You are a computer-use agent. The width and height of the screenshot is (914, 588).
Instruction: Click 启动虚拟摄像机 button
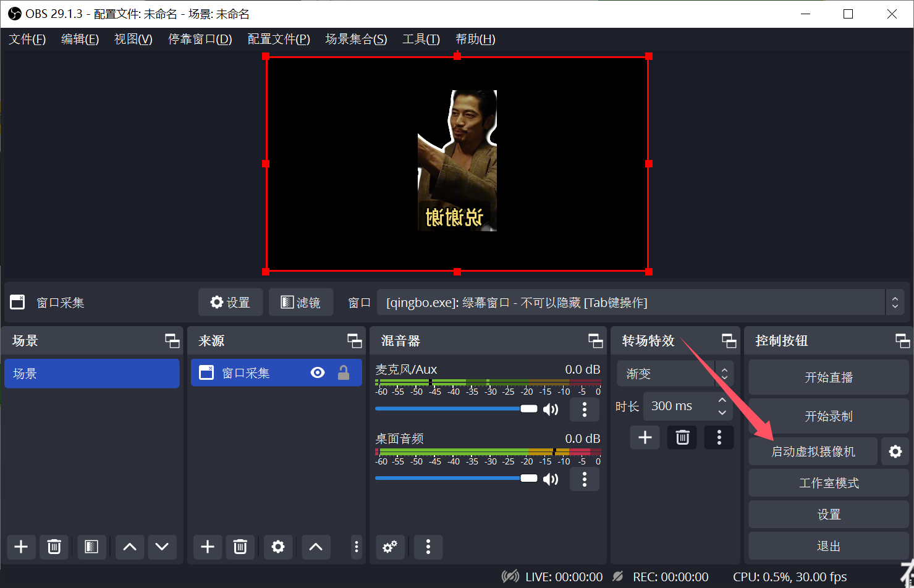pyautogui.click(x=813, y=451)
